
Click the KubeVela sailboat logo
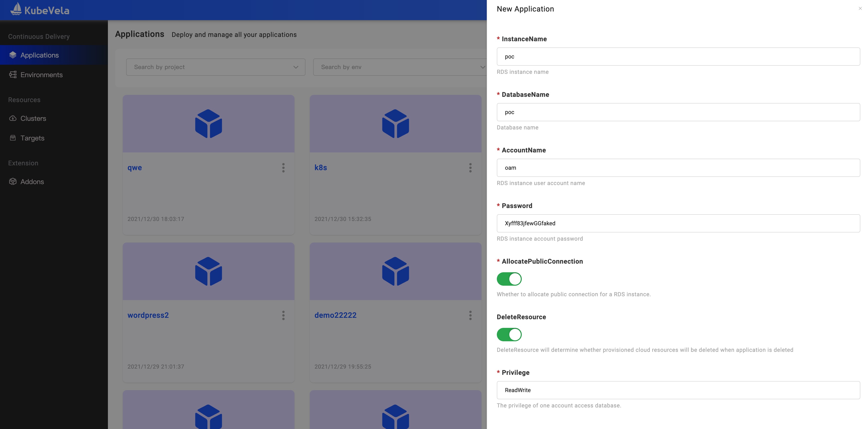tap(16, 9)
